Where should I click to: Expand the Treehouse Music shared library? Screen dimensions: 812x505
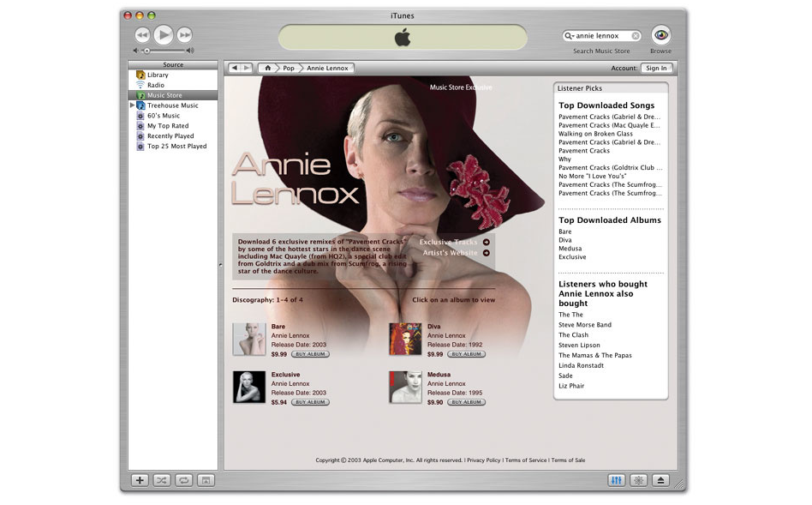(132, 105)
